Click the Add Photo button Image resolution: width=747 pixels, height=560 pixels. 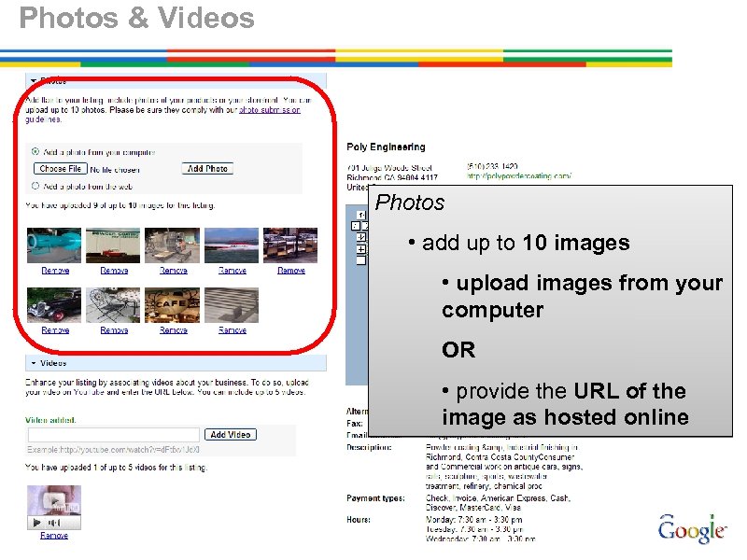tap(205, 168)
